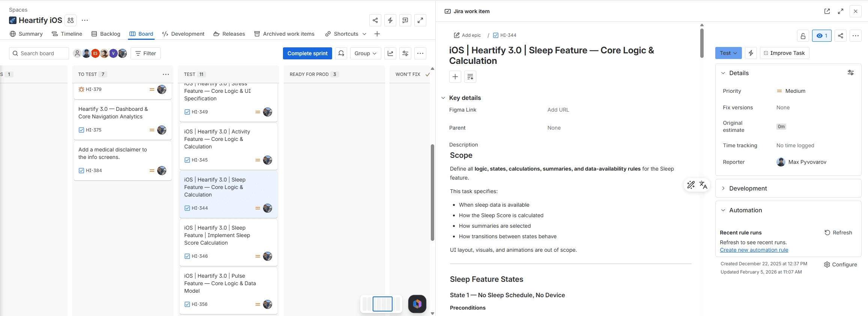Open the Group dropdown
The image size is (868, 316).
[366, 53]
